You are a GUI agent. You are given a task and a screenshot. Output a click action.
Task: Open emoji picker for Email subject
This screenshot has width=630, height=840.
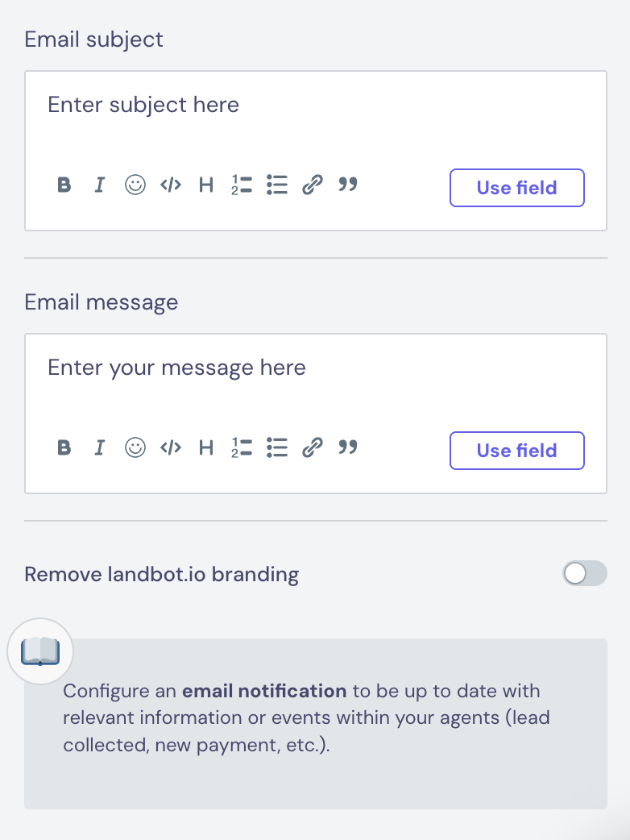point(135,185)
